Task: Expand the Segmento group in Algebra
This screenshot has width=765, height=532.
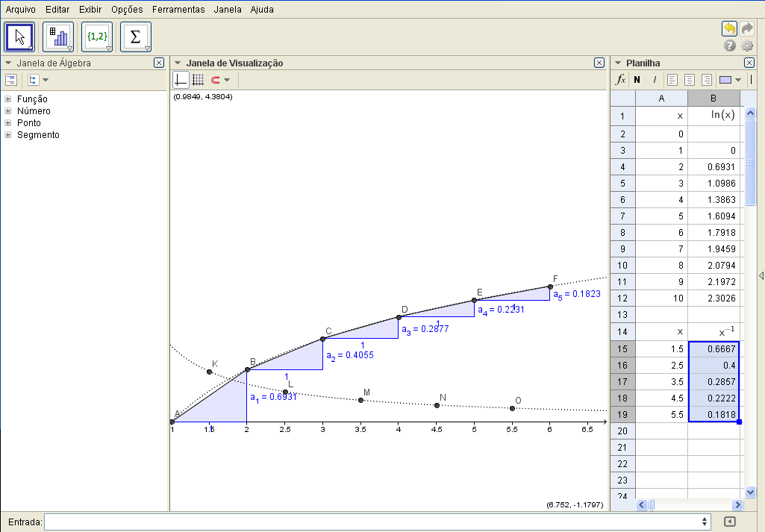Action: point(7,135)
